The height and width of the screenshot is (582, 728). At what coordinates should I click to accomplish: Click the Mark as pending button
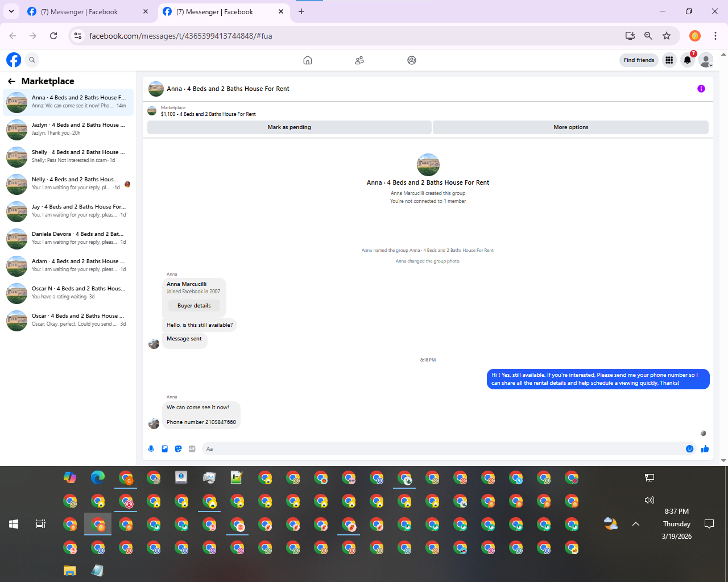(x=289, y=127)
